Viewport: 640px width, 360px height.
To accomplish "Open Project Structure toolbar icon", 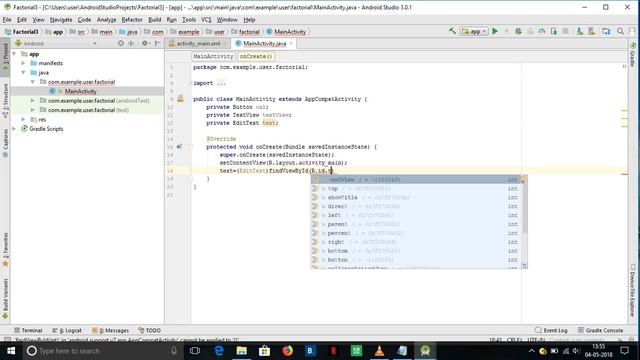I will click(606, 31).
